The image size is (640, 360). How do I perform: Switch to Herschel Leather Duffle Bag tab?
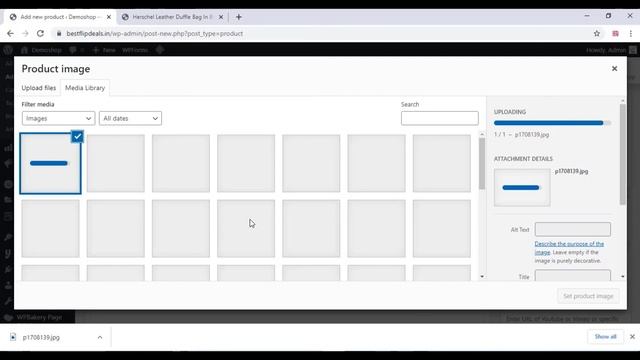coord(172,17)
